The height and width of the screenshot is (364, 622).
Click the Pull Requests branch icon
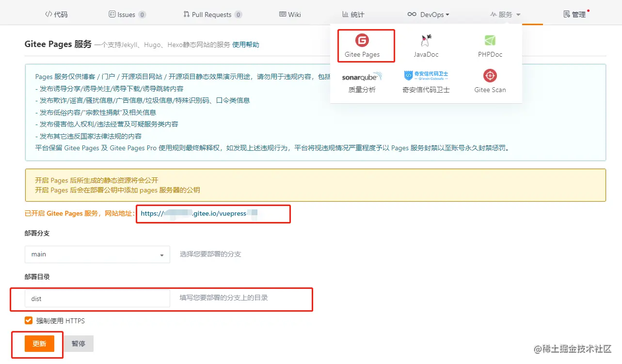click(187, 15)
